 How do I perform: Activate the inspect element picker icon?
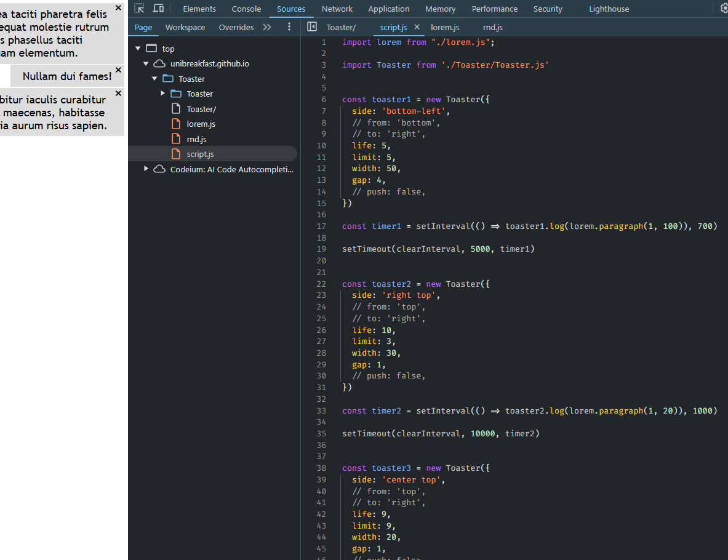139,9
